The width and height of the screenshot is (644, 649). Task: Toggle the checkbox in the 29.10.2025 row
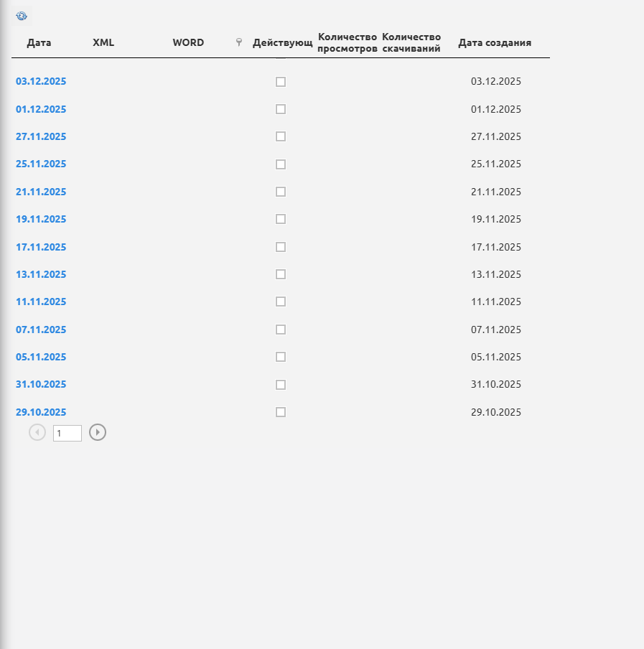281,412
